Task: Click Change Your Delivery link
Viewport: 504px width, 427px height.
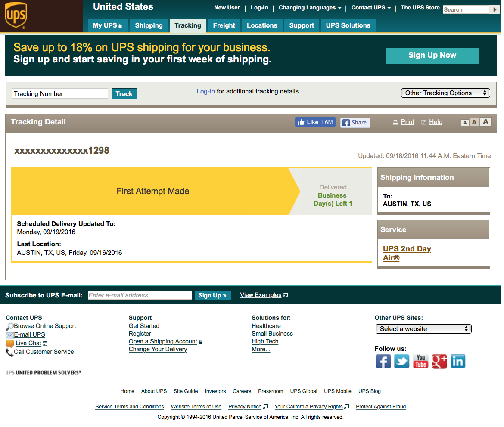Action: [x=158, y=349]
